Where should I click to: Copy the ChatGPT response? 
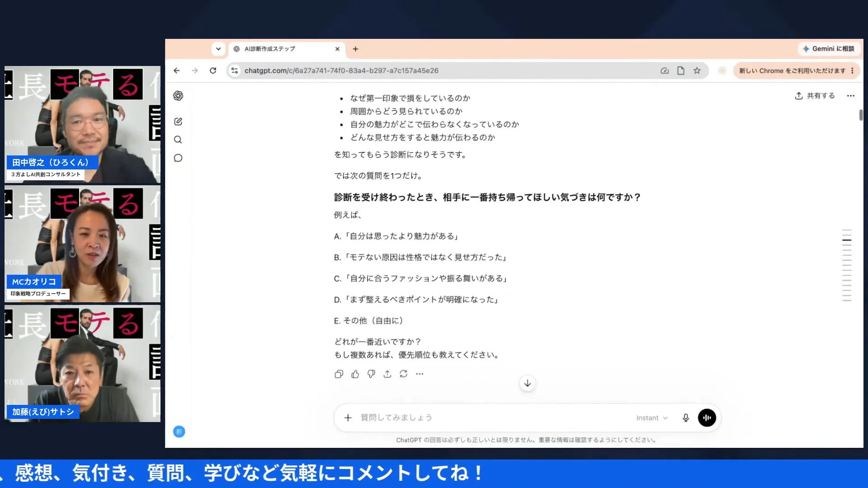tap(339, 374)
